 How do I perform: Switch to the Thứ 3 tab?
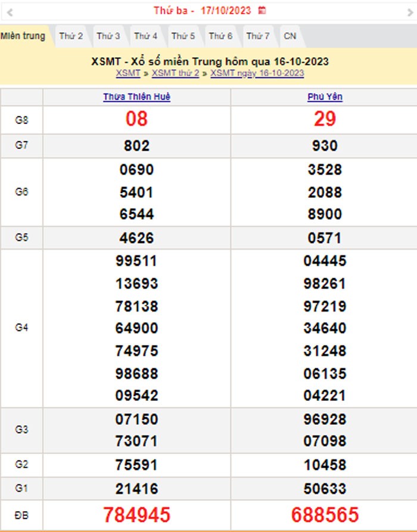[108, 36]
